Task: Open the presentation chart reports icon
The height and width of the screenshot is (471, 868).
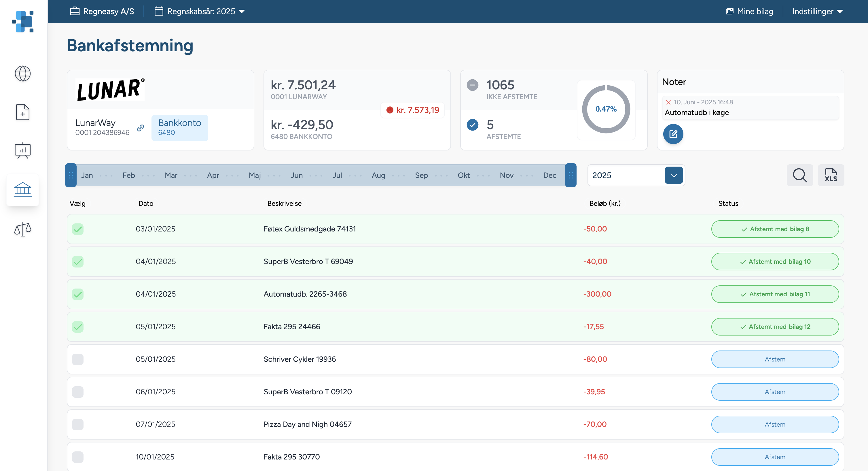Action: [22, 151]
